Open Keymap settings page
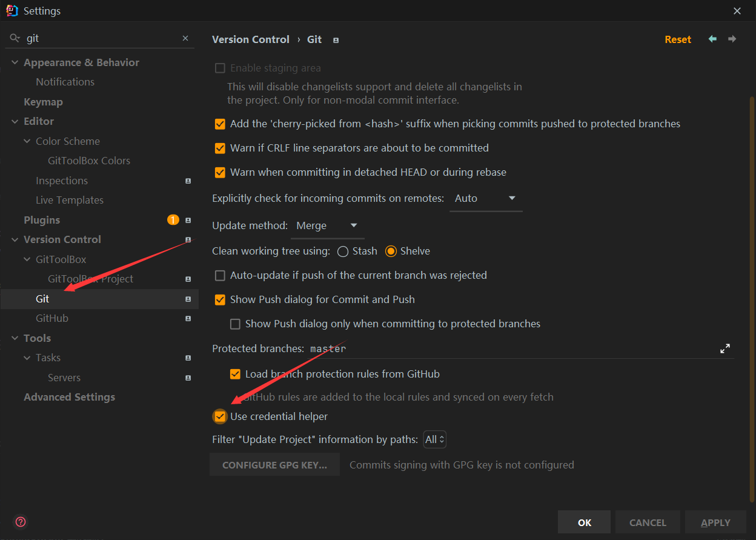756x540 pixels. point(43,102)
